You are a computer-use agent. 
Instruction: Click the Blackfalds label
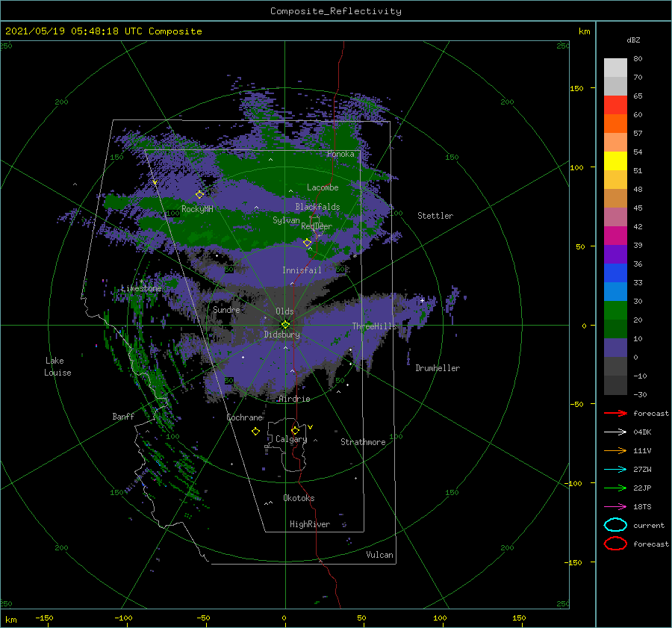[317, 207]
